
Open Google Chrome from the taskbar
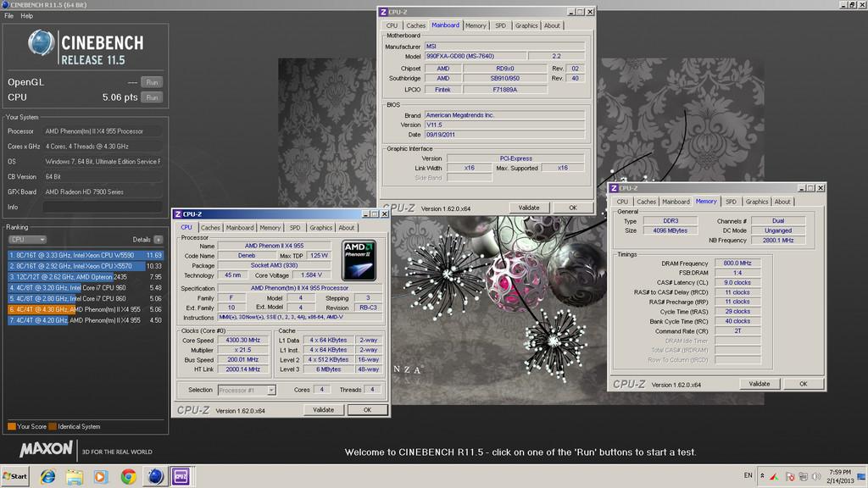tap(128, 476)
